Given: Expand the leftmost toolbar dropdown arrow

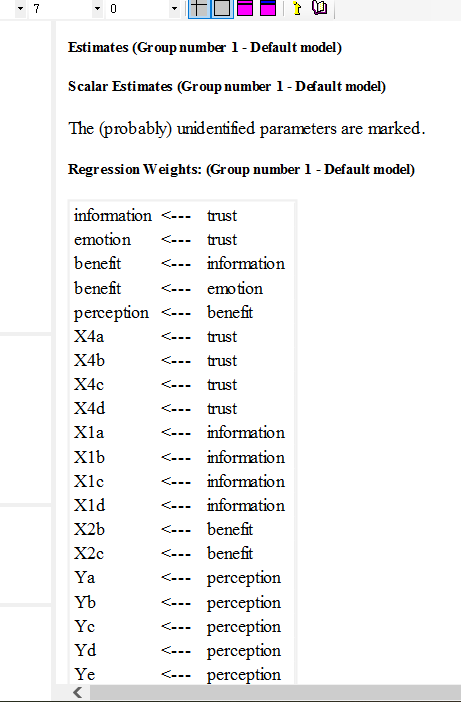Looking at the screenshot, I should coord(20,9).
